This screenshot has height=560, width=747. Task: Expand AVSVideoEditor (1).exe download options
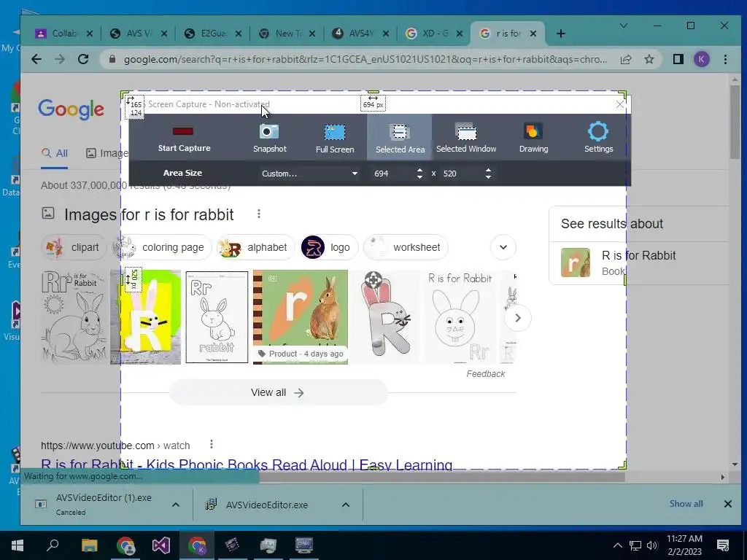click(175, 505)
